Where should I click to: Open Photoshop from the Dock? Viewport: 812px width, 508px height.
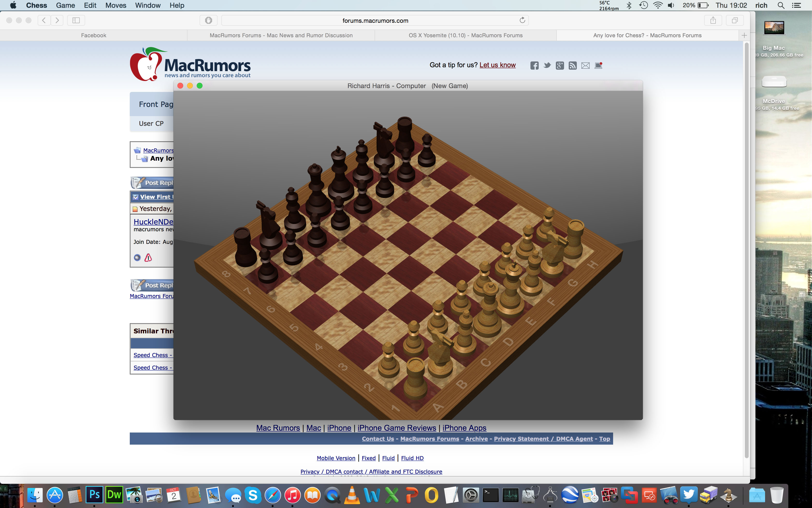point(94,495)
